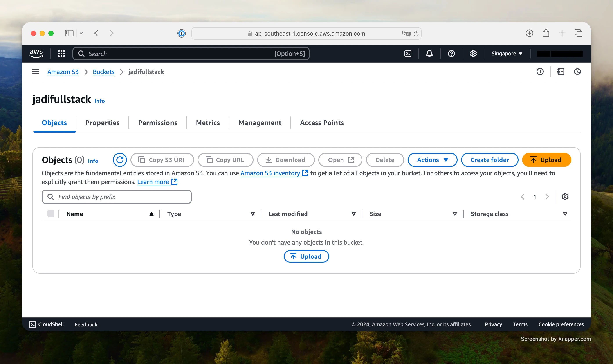Go back in Safari history

(x=96, y=33)
